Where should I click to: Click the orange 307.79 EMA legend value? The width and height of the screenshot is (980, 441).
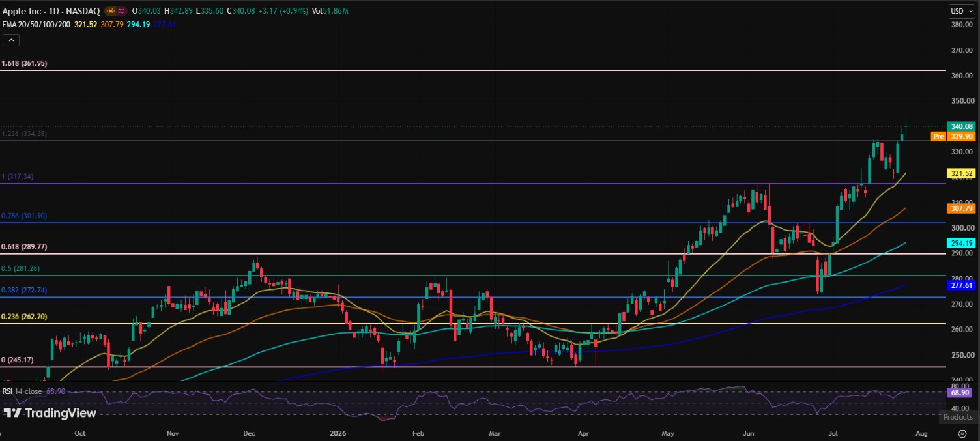click(112, 24)
